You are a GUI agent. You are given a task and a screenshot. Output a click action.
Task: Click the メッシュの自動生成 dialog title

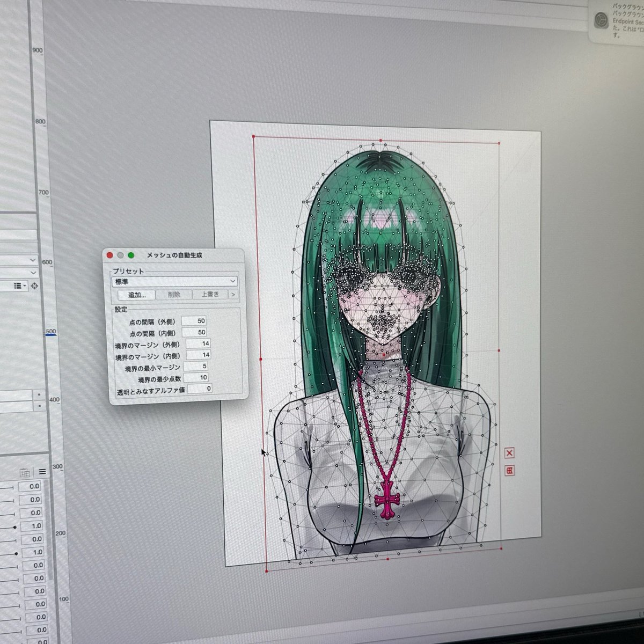pos(175,255)
